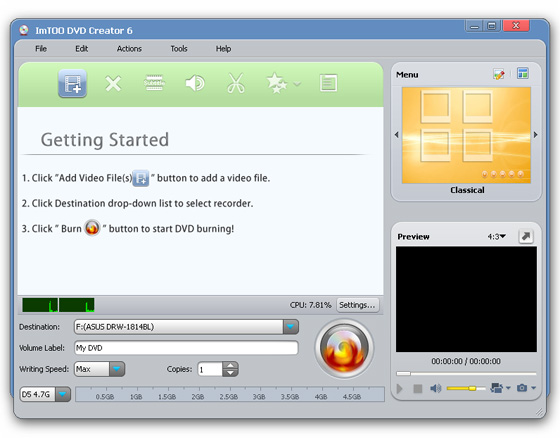The width and height of the screenshot is (560, 438).
Task: Click the Effects stars toolbar icon
Action: click(277, 83)
